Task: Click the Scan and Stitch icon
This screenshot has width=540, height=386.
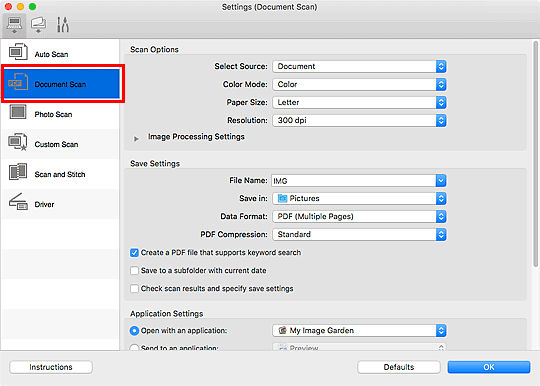Action: (18, 172)
